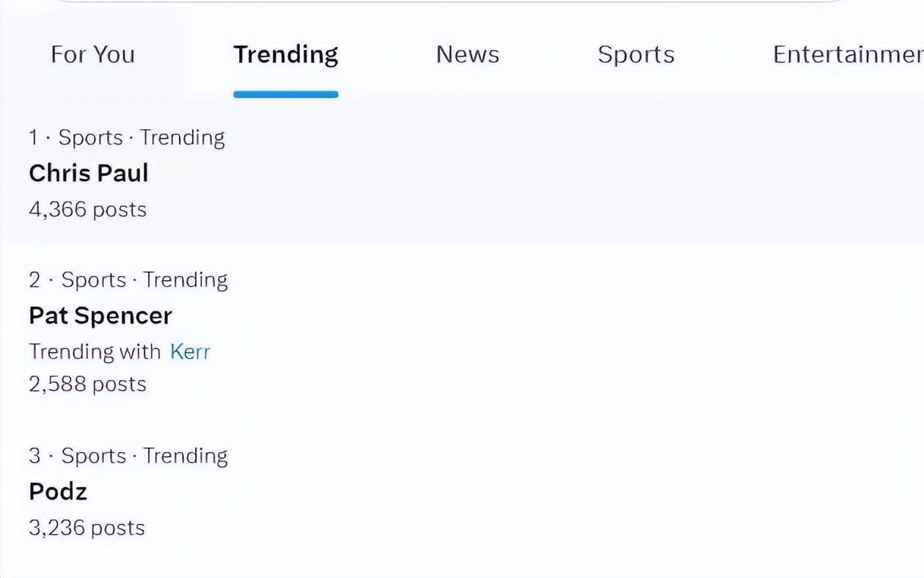This screenshot has height=578, width=924.
Task: Click the 2,588 posts count
Action: pos(87,384)
